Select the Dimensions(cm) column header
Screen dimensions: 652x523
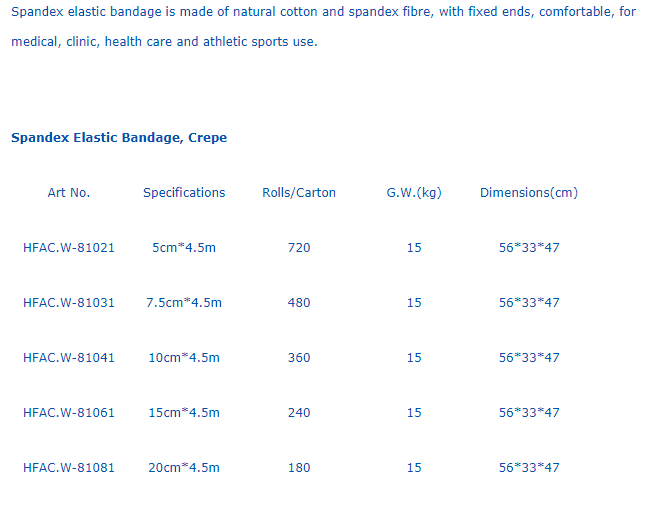(x=529, y=192)
